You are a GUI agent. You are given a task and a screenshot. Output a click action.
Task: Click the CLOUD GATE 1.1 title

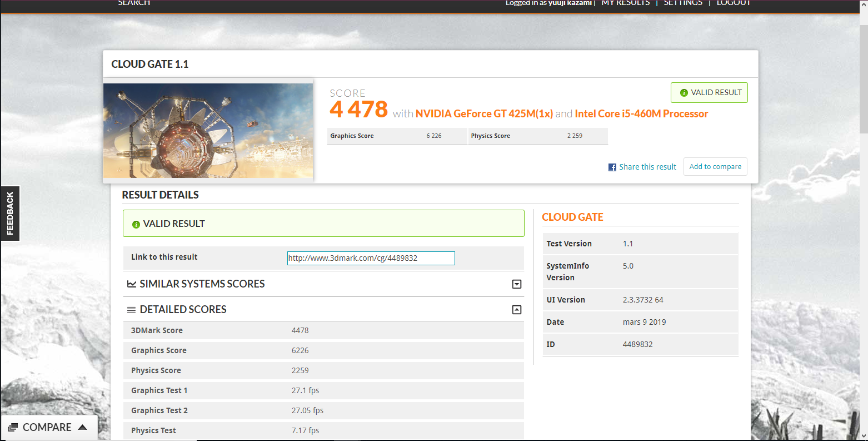point(150,64)
